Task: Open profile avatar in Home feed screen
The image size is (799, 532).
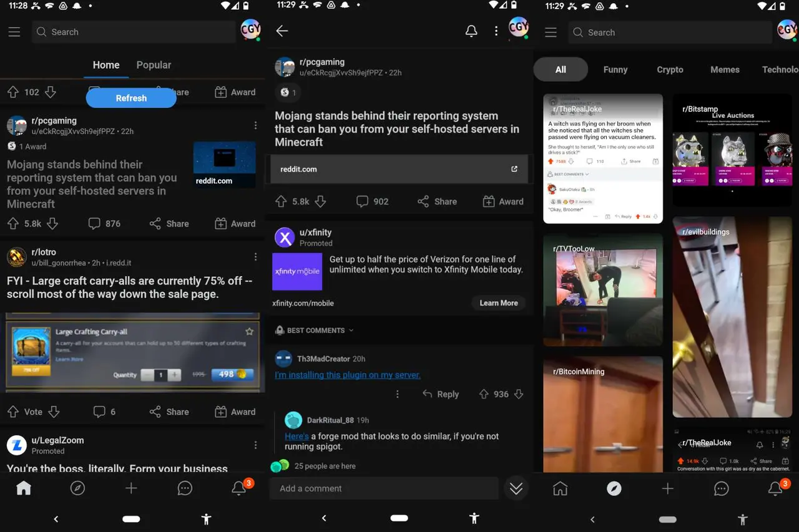Action: [251, 29]
